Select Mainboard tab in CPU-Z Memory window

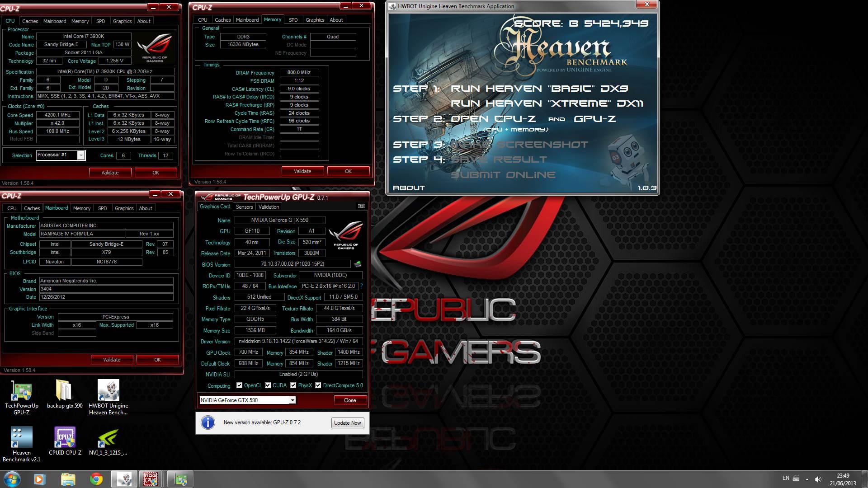pyautogui.click(x=247, y=20)
